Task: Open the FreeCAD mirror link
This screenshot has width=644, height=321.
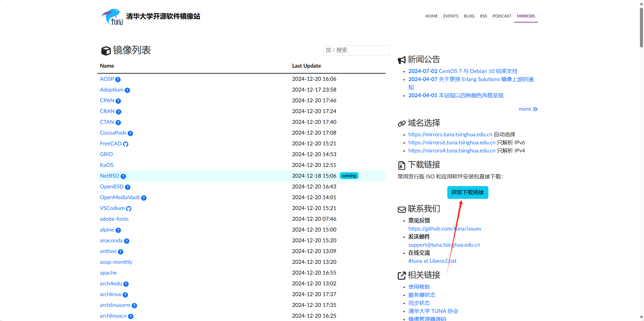Action: click(x=110, y=144)
